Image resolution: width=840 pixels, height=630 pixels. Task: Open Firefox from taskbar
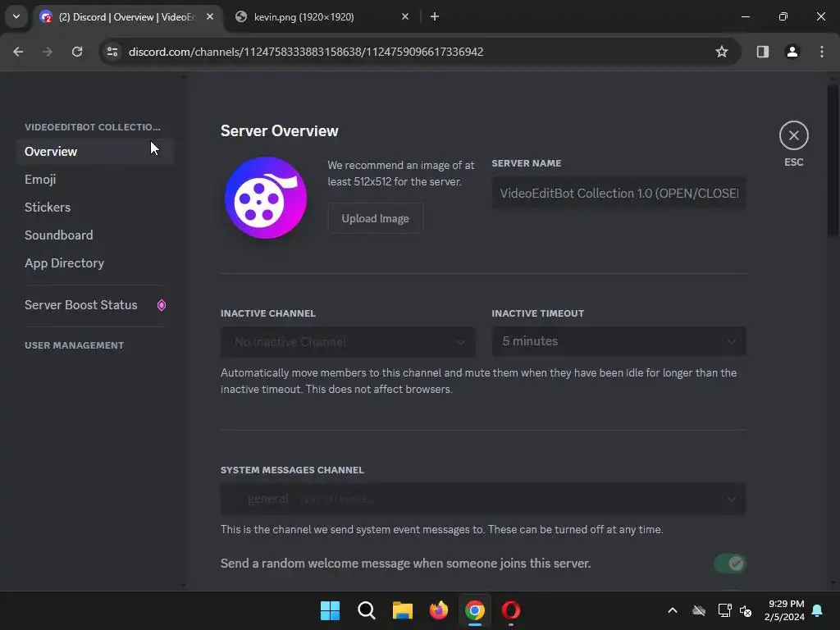click(439, 610)
